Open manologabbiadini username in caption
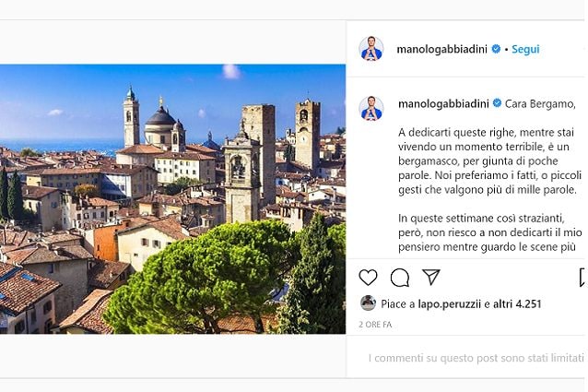This screenshot has height=392, width=588. point(443,104)
